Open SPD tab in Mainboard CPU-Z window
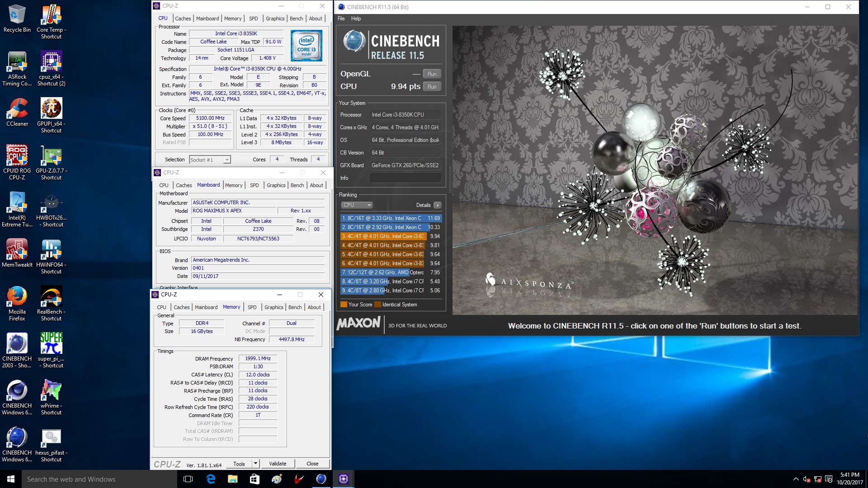The image size is (868, 488). [x=254, y=185]
